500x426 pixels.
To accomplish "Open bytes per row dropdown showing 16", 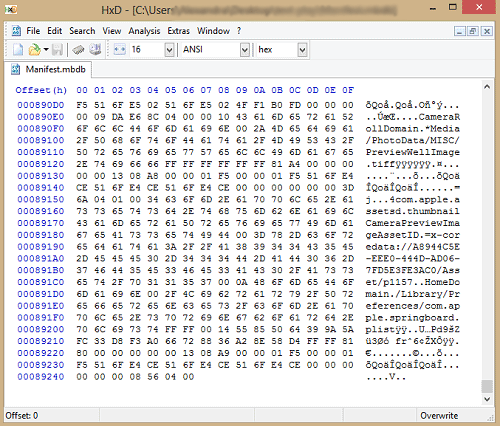I will point(169,50).
